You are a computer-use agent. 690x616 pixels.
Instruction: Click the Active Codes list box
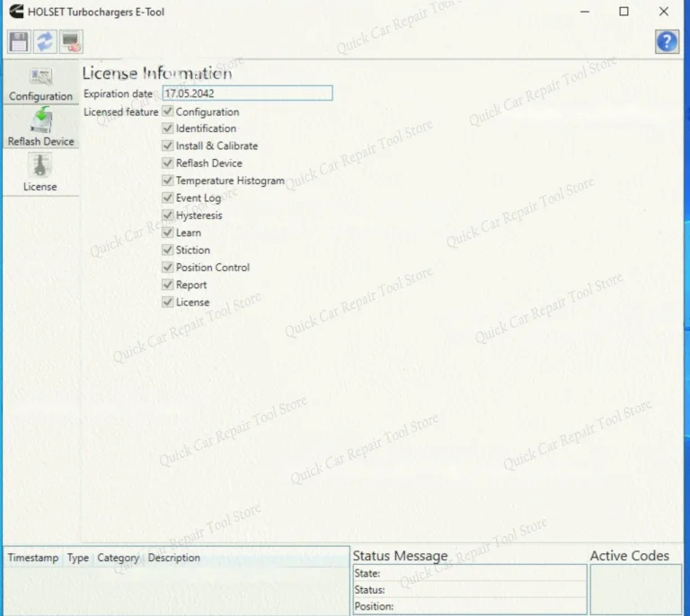click(x=635, y=589)
